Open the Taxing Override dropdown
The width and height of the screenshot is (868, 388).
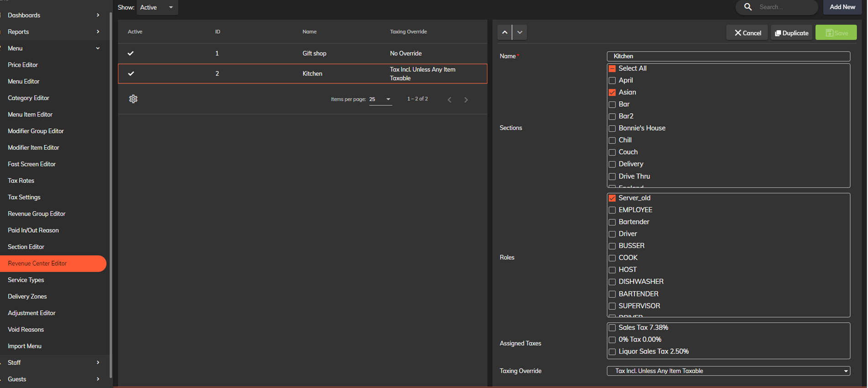pos(728,371)
